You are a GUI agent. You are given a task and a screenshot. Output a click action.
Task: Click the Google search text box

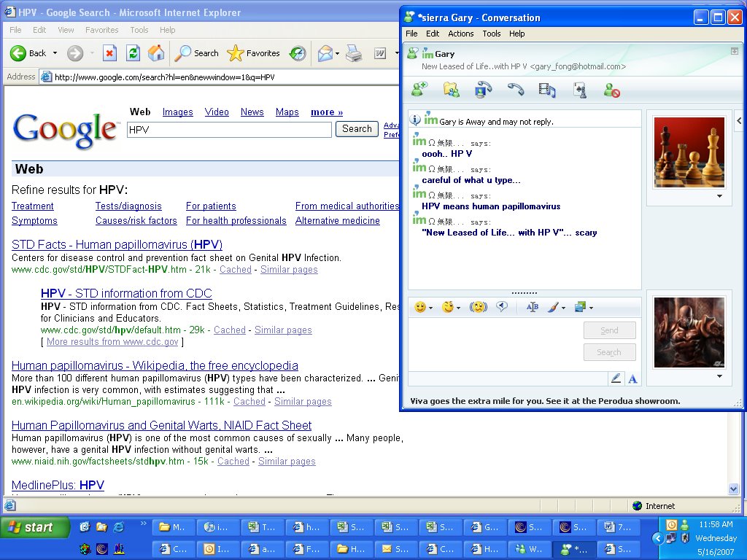229,130
